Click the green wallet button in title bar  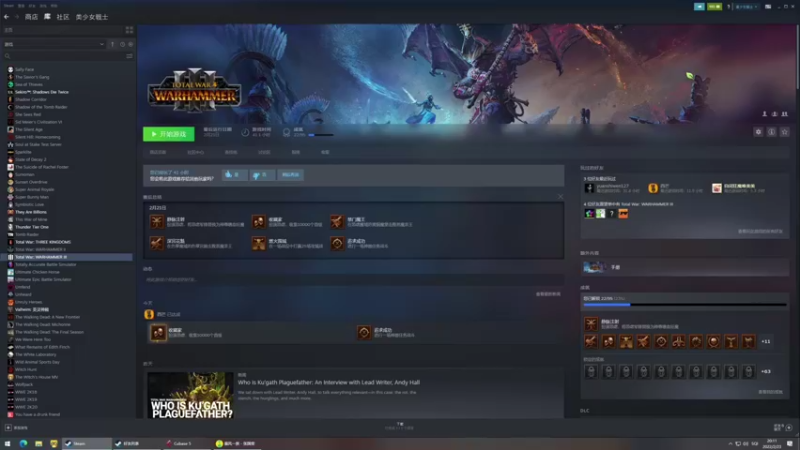[x=714, y=7]
